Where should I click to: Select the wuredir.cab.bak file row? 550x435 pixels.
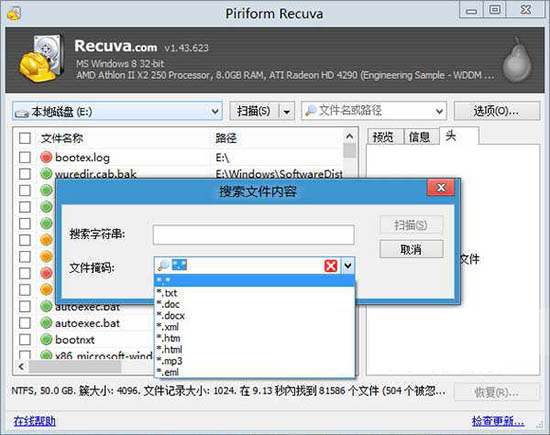pyautogui.click(x=179, y=174)
